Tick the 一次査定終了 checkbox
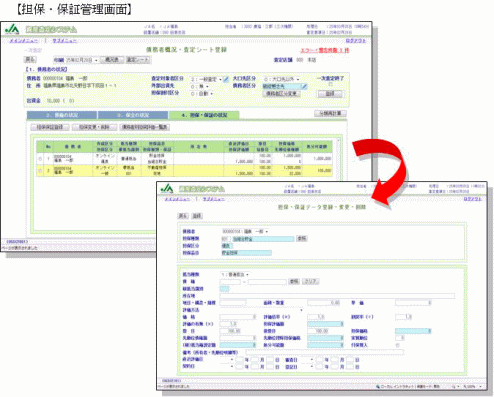Image resolution: width=494 pixels, height=397 pixels. pos(330,85)
